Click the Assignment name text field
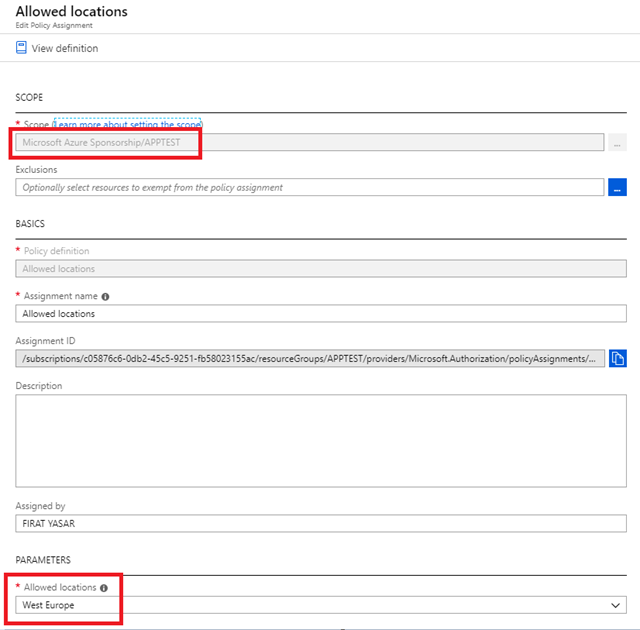This screenshot has height=630, width=640. pyautogui.click(x=320, y=313)
